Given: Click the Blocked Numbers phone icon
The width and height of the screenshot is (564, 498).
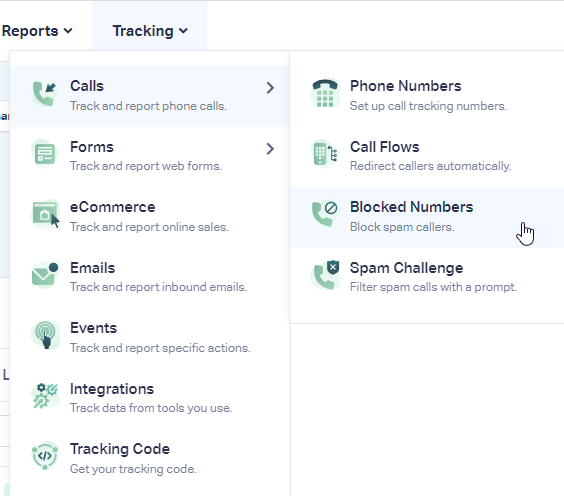Looking at the screenshot, I should [325, 214].
